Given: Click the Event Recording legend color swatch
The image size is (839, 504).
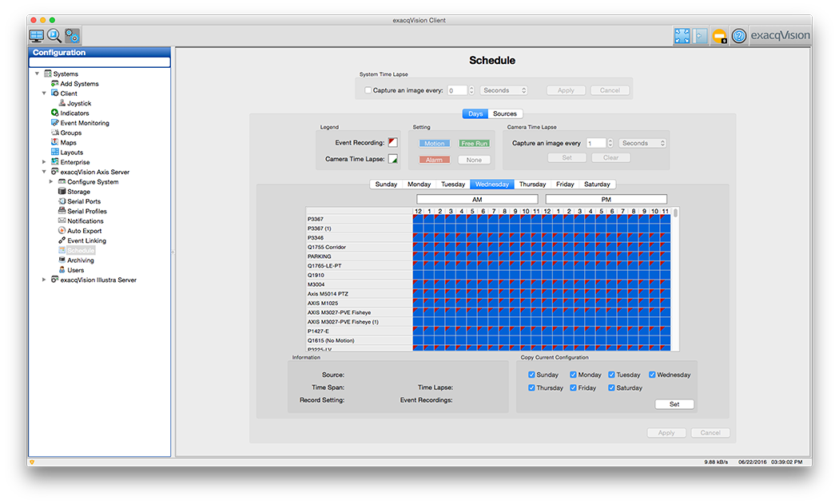Looking at the screenshot, I should click(392, 143).
